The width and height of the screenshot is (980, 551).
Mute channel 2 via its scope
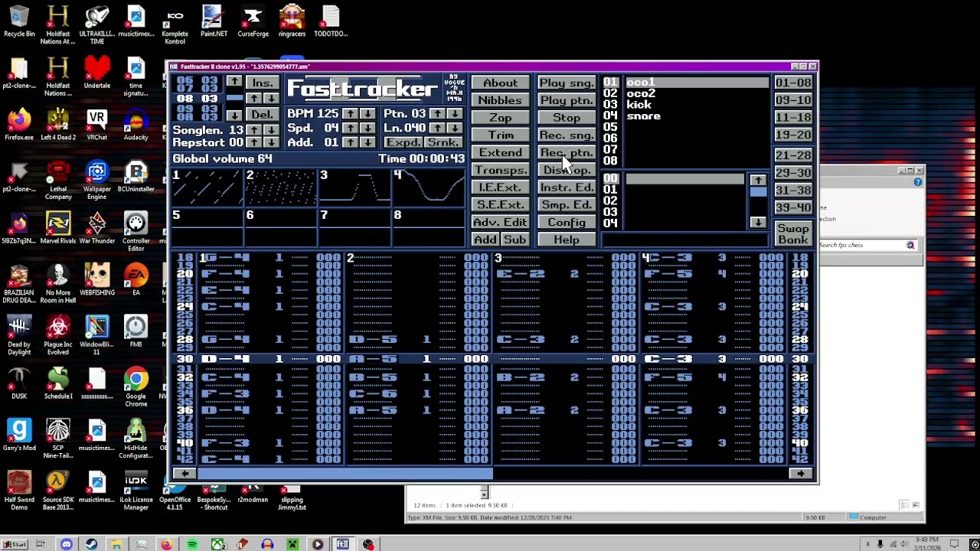point(281,187)
